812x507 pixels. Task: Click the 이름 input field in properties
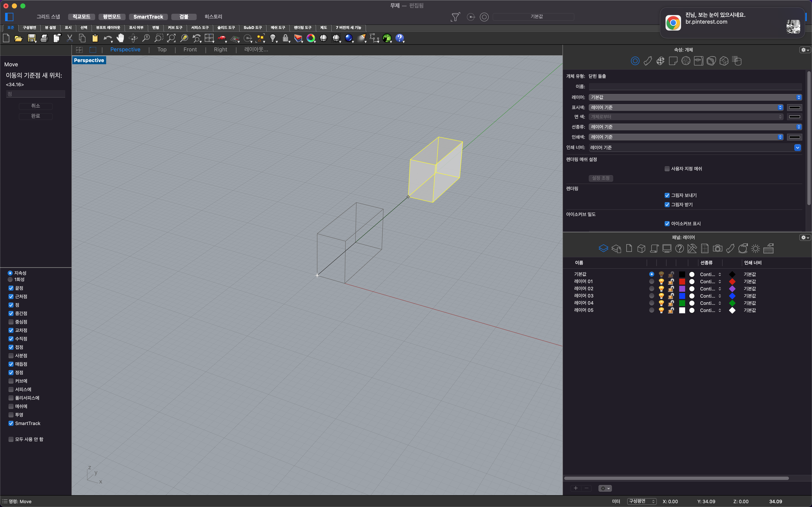pyautogui.click(x=695, y=87)
